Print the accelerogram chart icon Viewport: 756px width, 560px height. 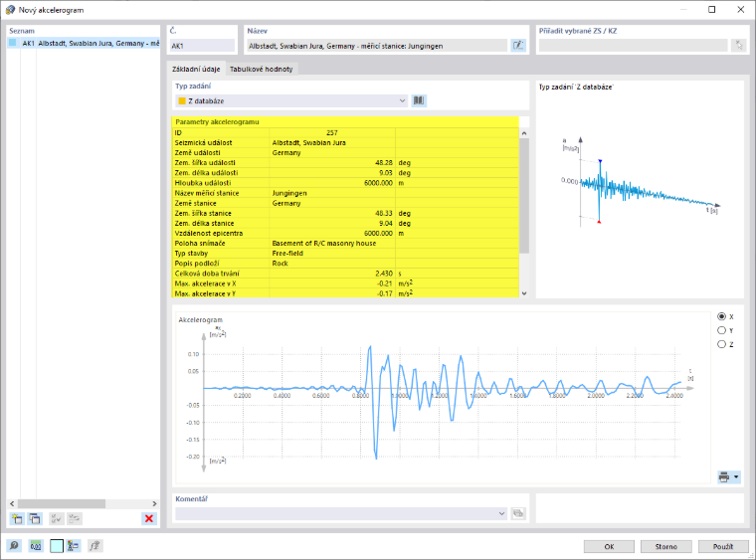(724, 477)
